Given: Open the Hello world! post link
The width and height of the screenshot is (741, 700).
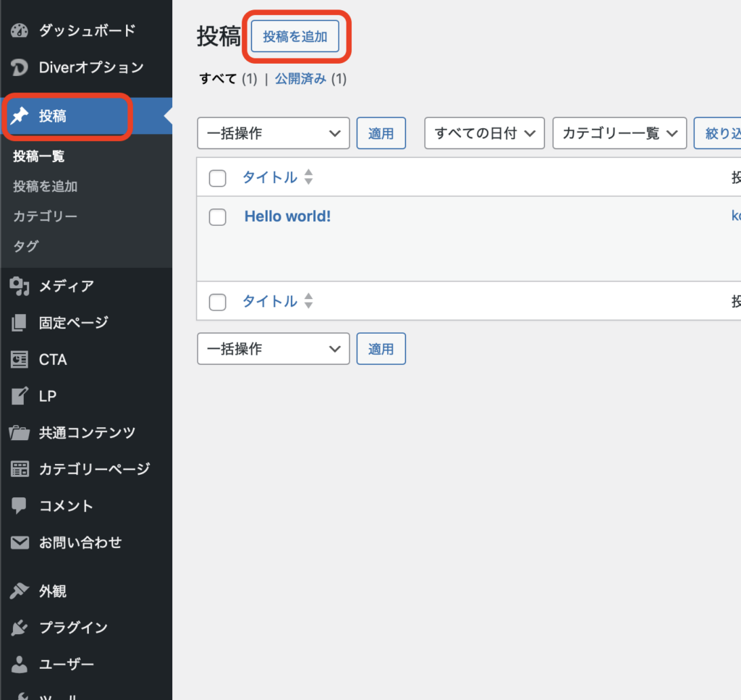Looking at the screenshot, I should pos(287,216).
